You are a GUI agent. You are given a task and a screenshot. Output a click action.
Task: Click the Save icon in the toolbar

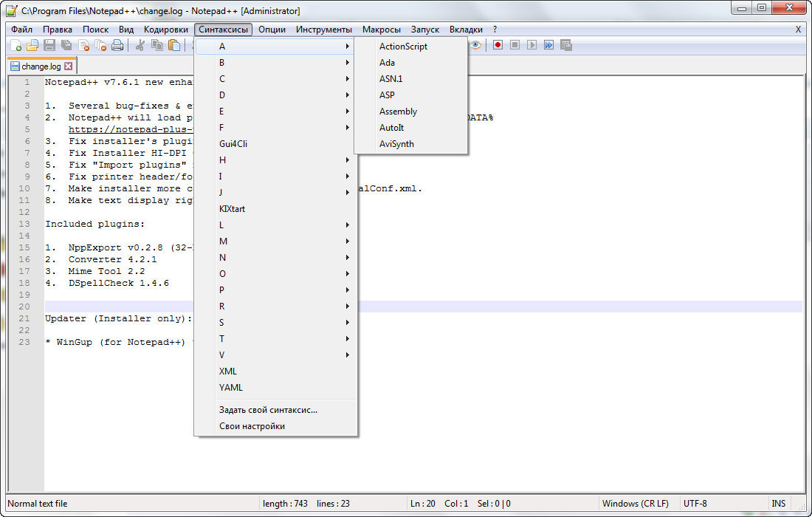pos(49,46)
